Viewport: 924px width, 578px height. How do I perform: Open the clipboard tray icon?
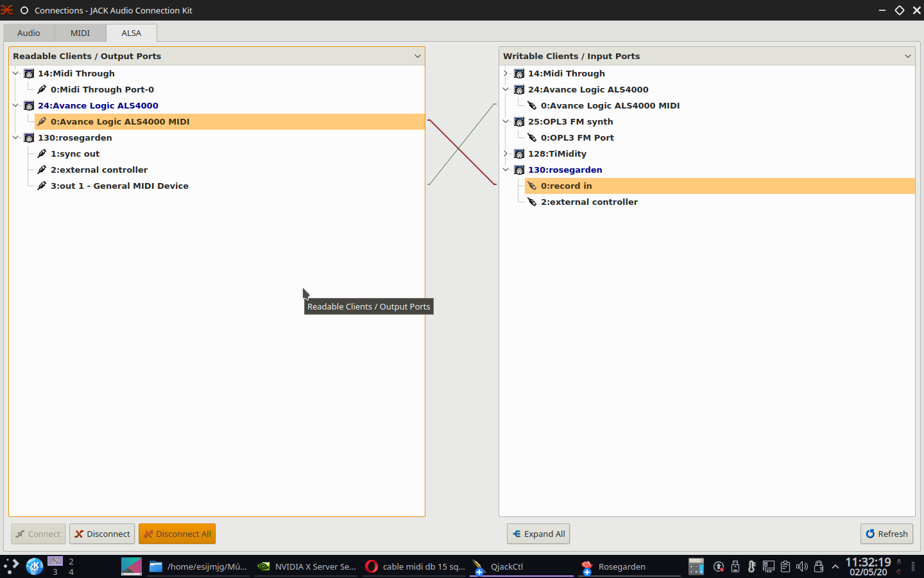785,566
